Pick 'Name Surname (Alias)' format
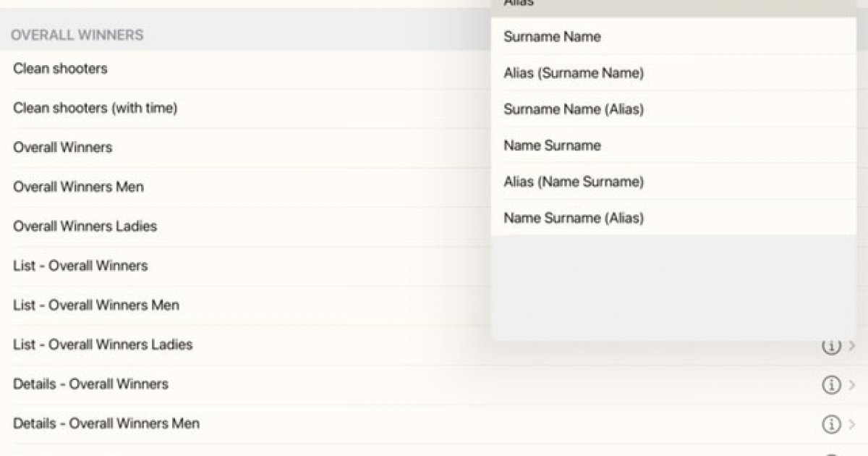Screen dimensions: 868x456 573,218
